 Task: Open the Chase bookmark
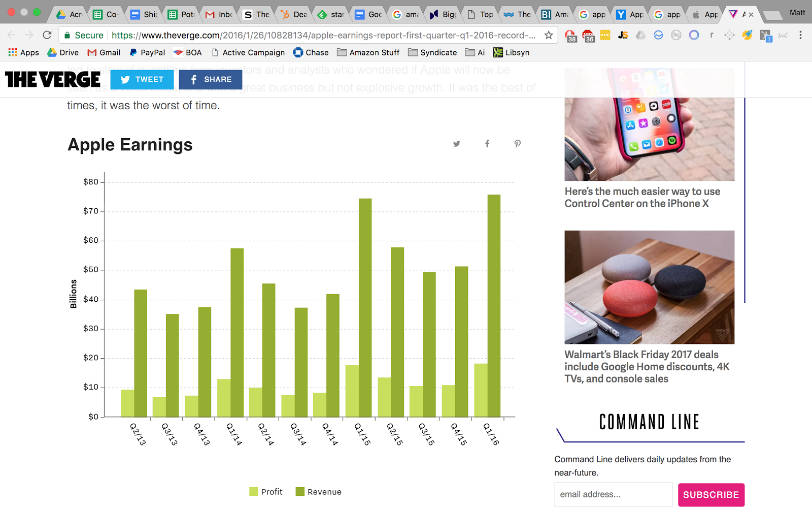[311, 52]
